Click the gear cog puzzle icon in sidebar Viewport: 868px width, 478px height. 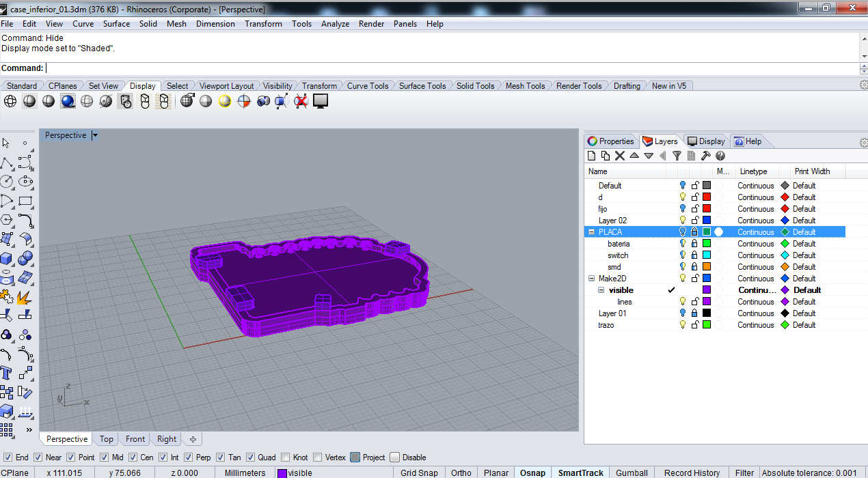tap(7, 297)
